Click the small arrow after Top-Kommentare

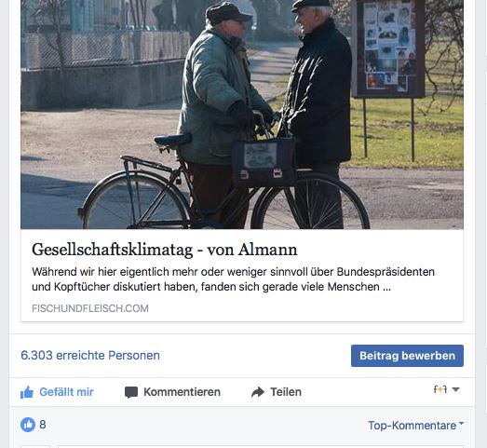[461, 423]
